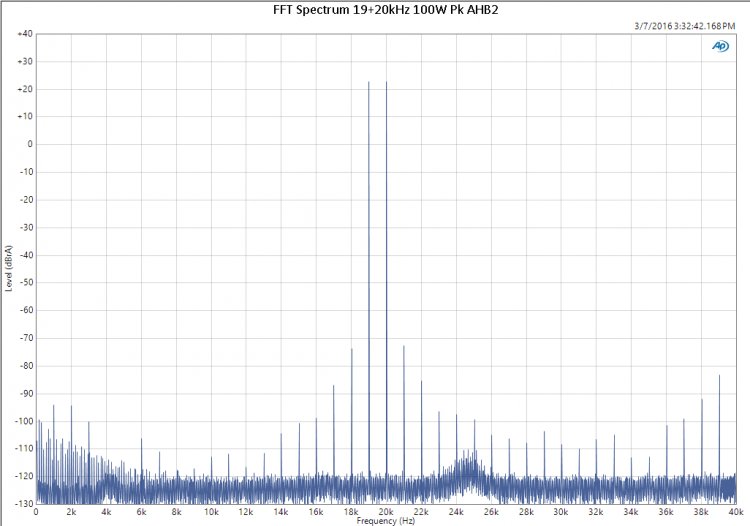Click the '+20' Y-axis tick label
Screen dimensions: 750x526
25,89
